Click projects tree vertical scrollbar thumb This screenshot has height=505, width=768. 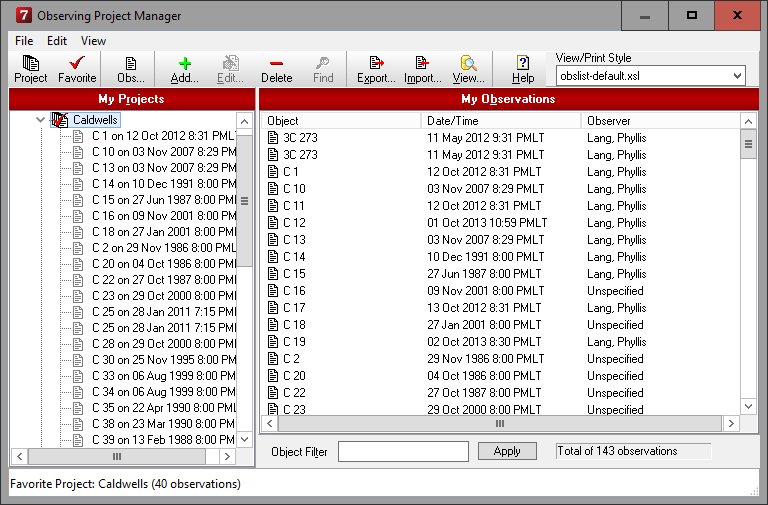tap(244, 201)
